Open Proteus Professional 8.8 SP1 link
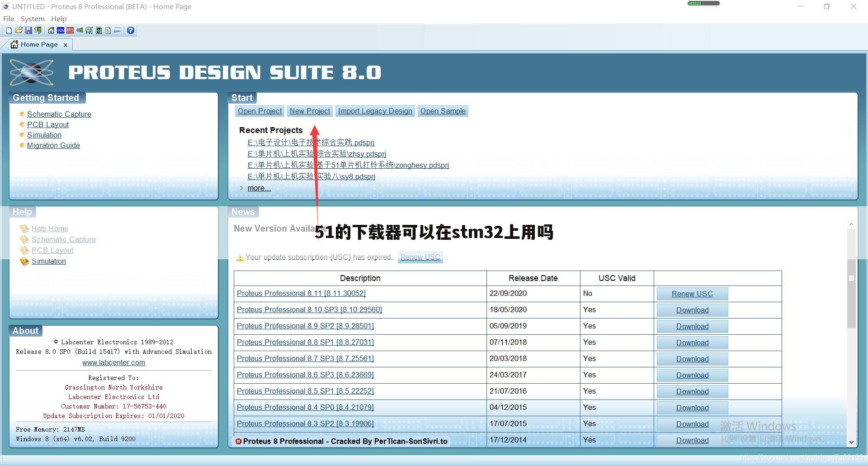 (305, 342)
